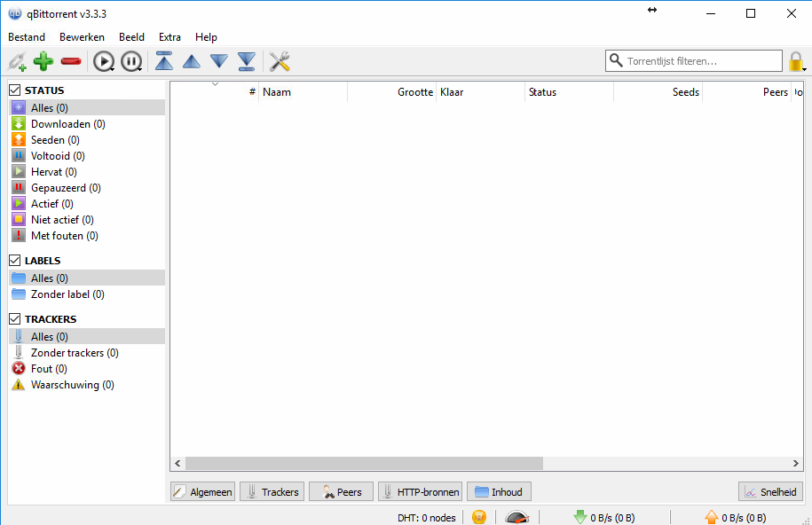Viewport: 812px width, 525px height.
Task: Click the DHT: 0 nodes status text
Action: [x=427, y=518]
